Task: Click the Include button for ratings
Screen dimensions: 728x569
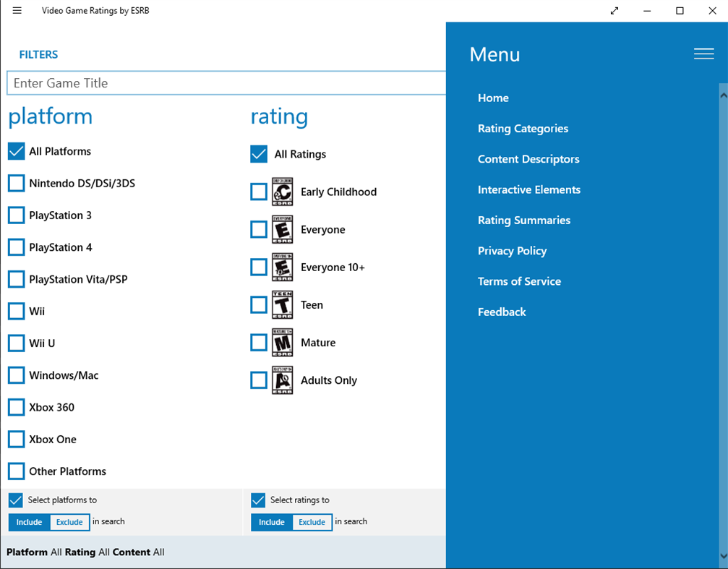Action: point(271,522)
